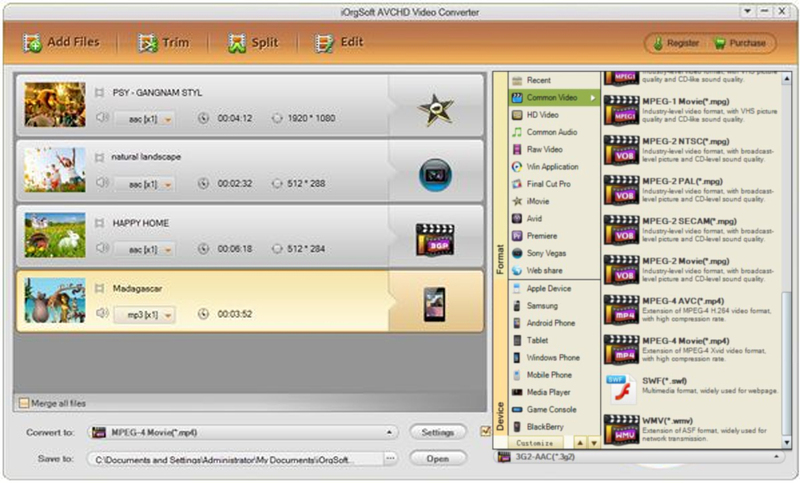Select the Final Cut Pro category
The width and height of the screenshot is (800, 483).
point(555,184)
